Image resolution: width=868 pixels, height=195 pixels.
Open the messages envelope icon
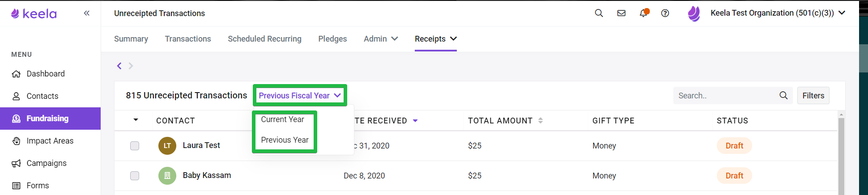coord(621,13)
